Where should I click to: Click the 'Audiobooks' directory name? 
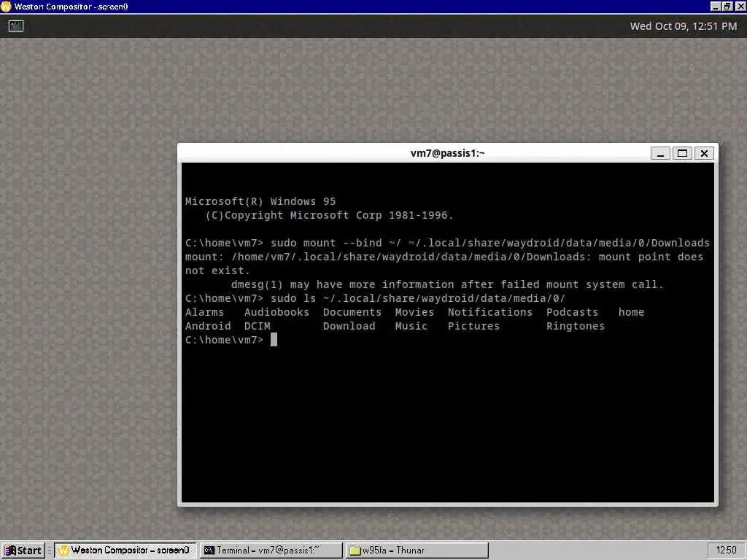tap(276, 312)
